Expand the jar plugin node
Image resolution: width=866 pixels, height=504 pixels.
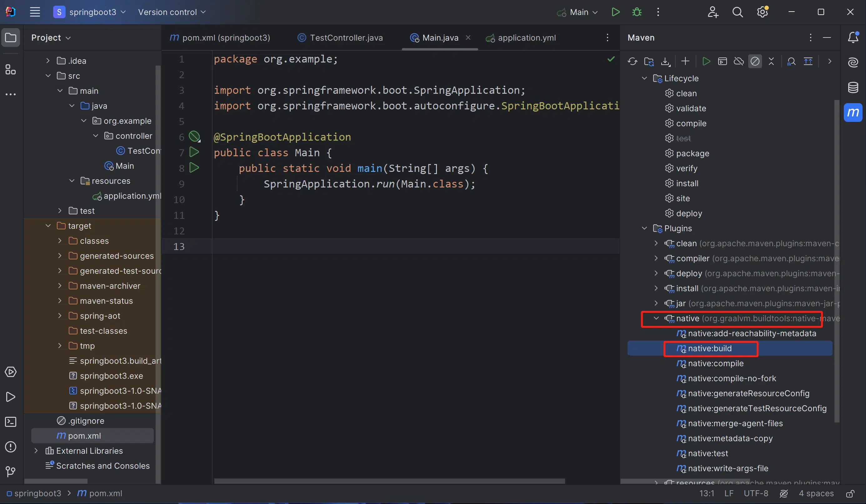coord(656,303)
